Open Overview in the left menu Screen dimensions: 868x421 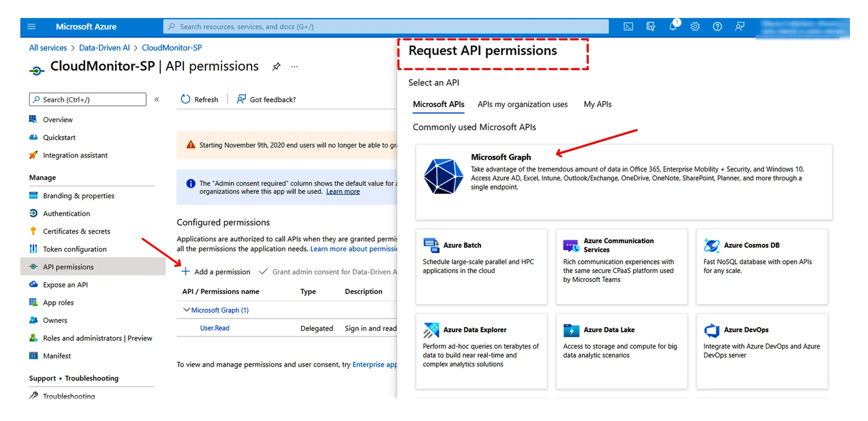(58, 119)
